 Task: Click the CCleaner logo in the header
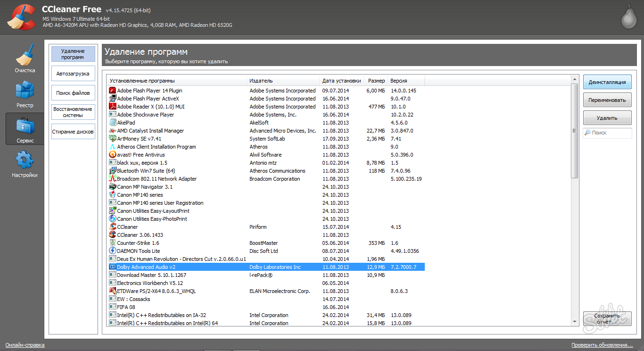point(21,17)
